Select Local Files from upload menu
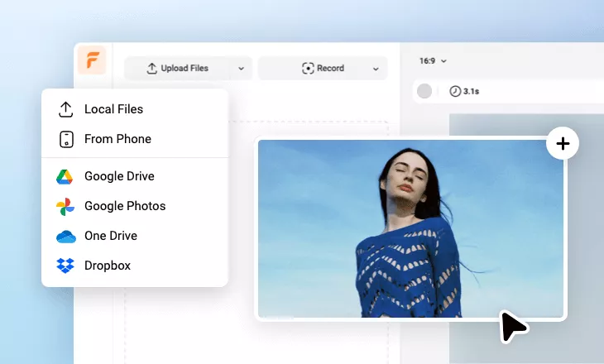604x364 pixels. coord(135,109)
